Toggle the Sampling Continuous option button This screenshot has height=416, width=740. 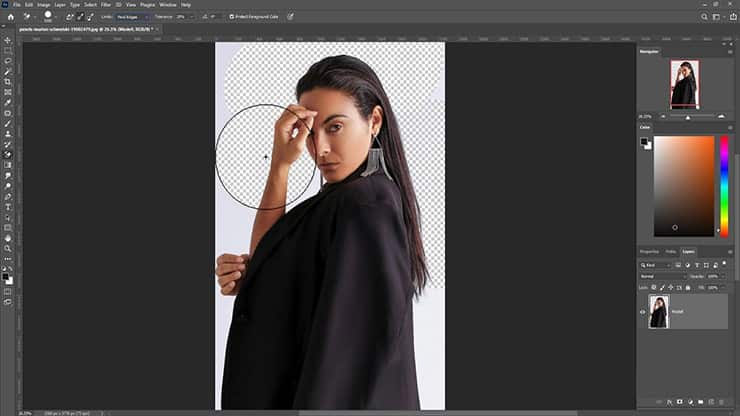[69, 16]
